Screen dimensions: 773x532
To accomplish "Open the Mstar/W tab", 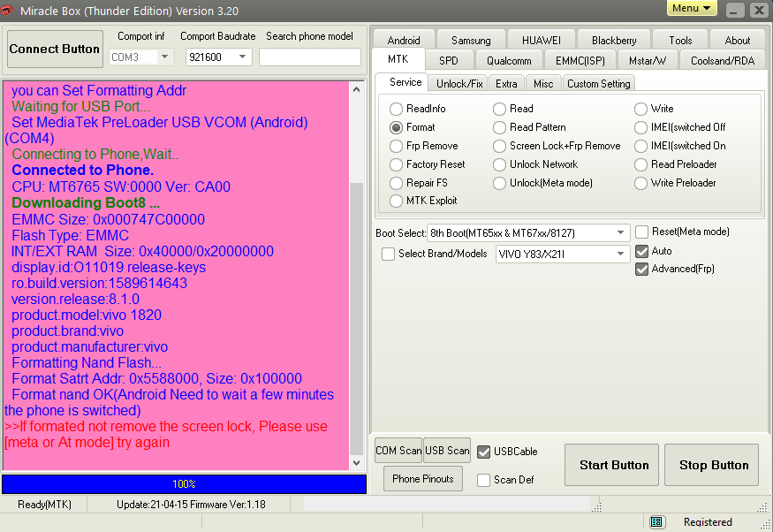I will (x=648, y=61).
